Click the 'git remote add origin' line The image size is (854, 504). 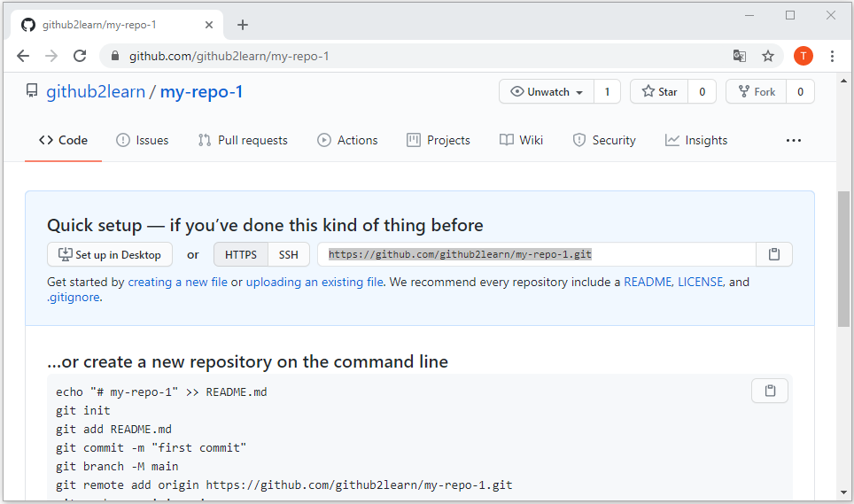tap(283, 485)
